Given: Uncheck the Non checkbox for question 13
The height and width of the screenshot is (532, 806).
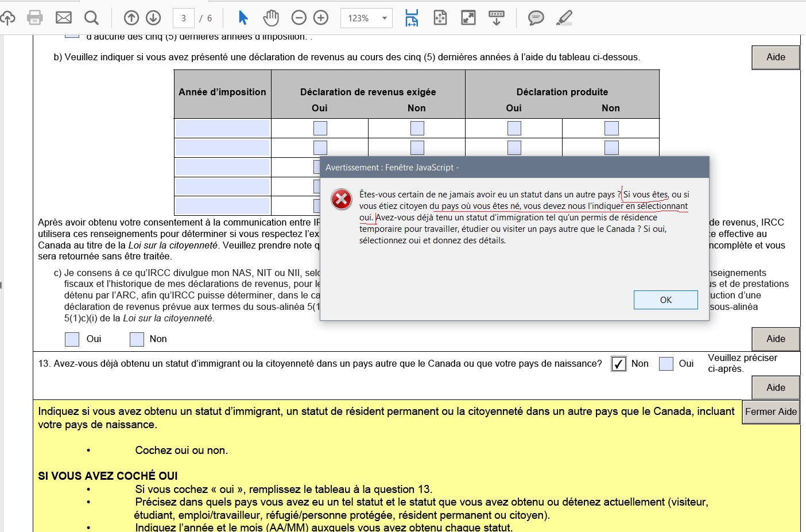Looking at the screenshot, I should coord(618,364).
